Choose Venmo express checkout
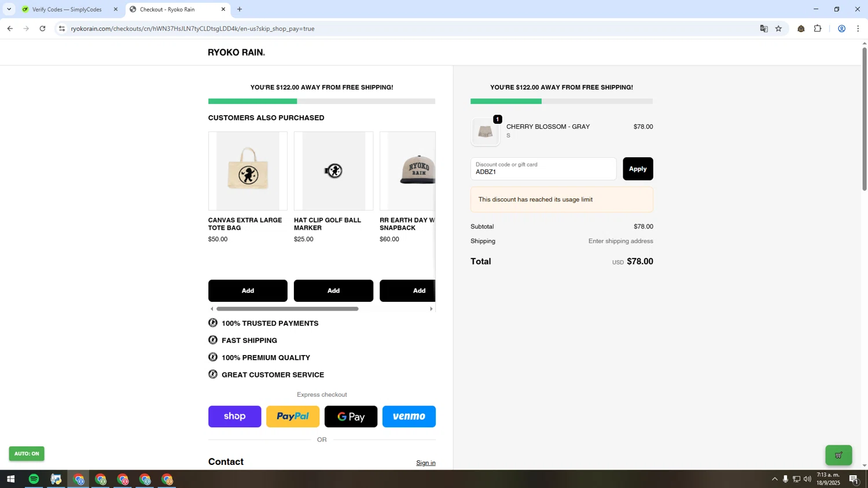 coord(409,416)
